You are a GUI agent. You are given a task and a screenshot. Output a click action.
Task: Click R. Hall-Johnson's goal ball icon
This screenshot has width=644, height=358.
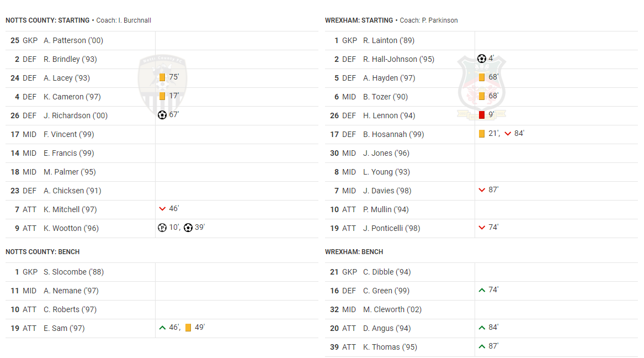tap(482, 59)
